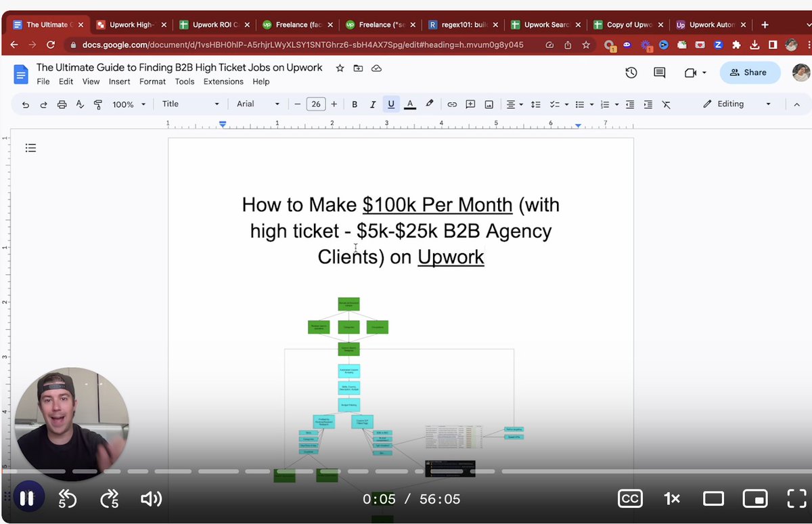
Task: Click font size field showing 26
Action: [x=315, y=104]
